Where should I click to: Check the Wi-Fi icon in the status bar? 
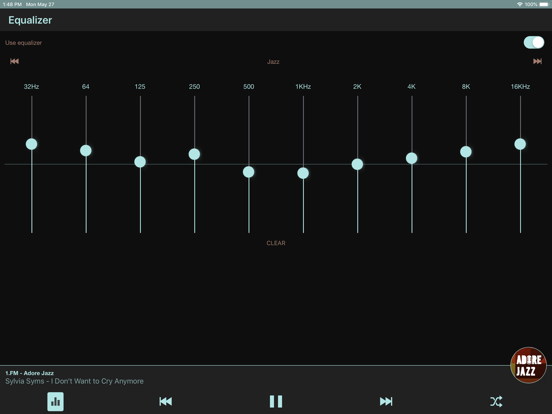[x=520, y=4]
